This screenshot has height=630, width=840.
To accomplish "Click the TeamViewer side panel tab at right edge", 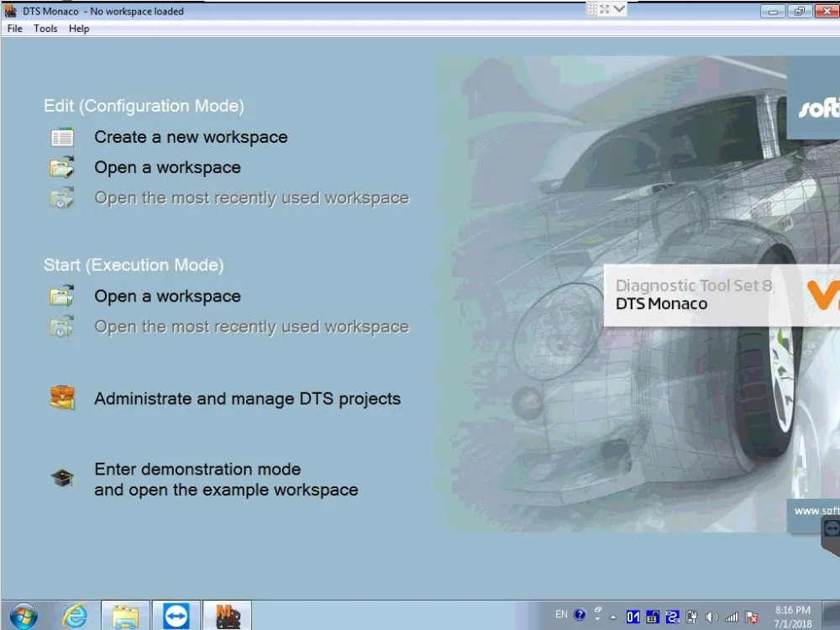I will [x=831, y=538].
